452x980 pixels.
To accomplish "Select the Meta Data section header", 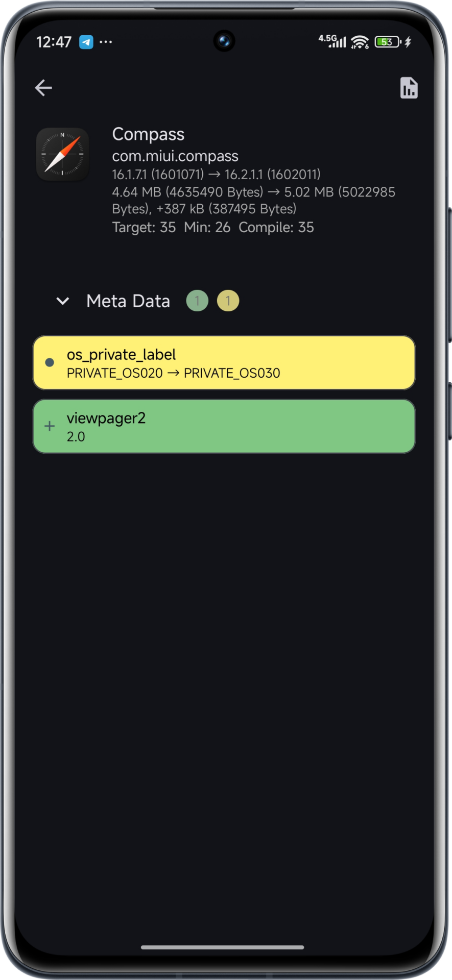I will (x=128, y=301).
